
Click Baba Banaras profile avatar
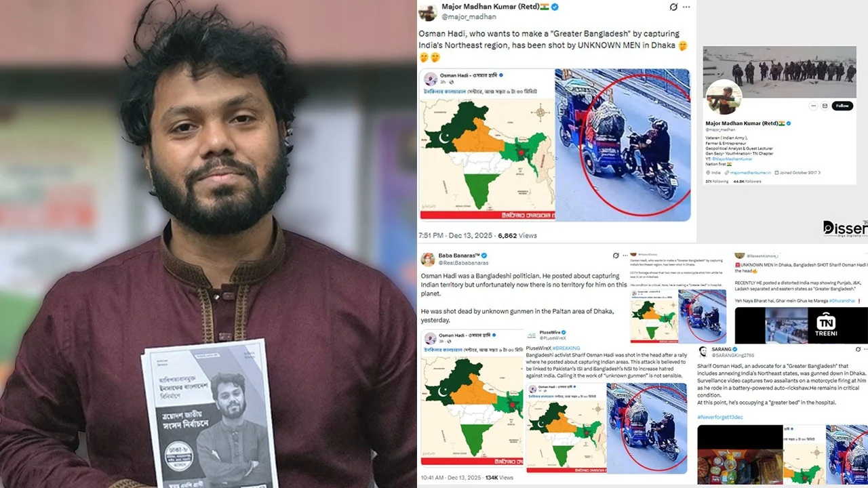(x=428, y=259)
